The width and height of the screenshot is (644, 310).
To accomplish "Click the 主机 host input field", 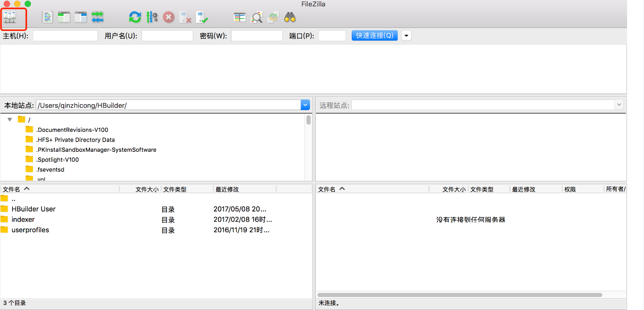I will (65, 36).
